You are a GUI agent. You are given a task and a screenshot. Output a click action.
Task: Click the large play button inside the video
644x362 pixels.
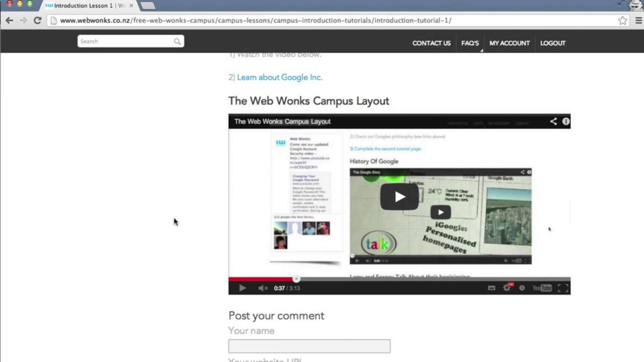pos(399,197)
